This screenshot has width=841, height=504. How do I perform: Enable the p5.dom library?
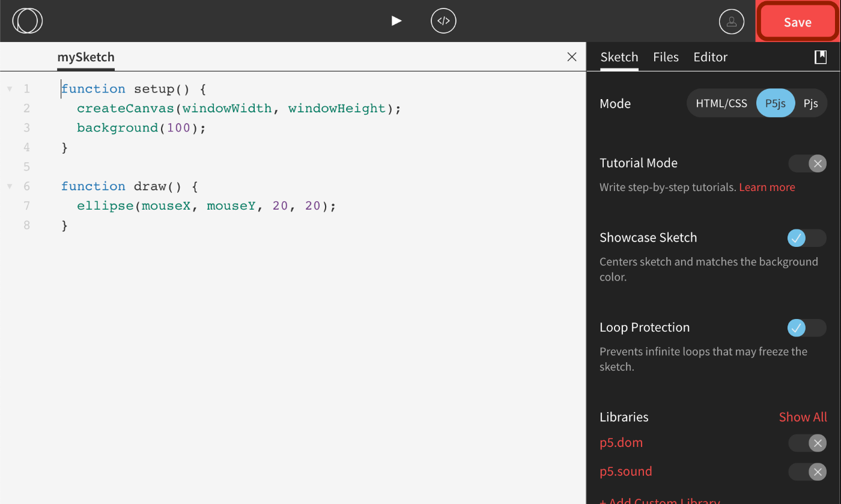(808, 443)
